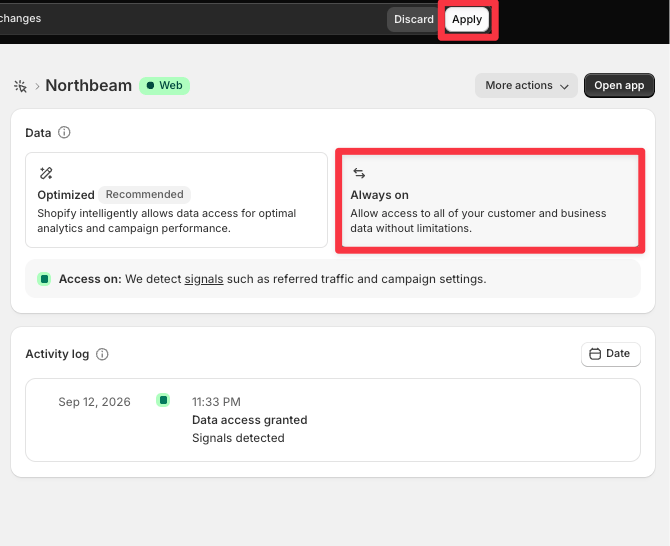This screenshot has height=546, width=670.
Task: Select the Always on data option
Action: coord(490,200)
